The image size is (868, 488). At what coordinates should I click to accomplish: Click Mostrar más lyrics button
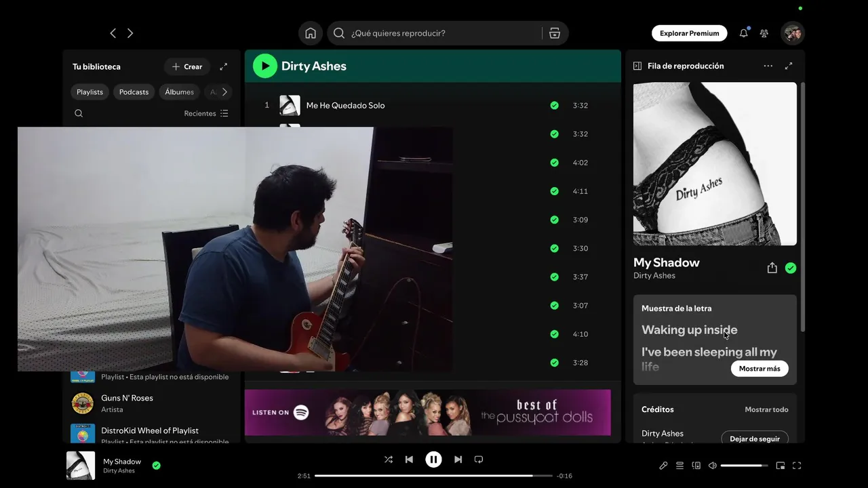click(759, 369)
